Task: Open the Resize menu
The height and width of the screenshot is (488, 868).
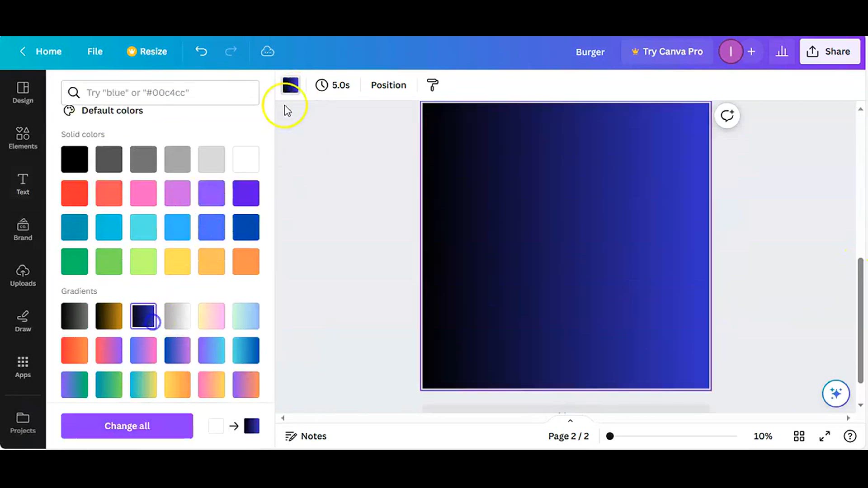Action: click(x=147, y=52)
